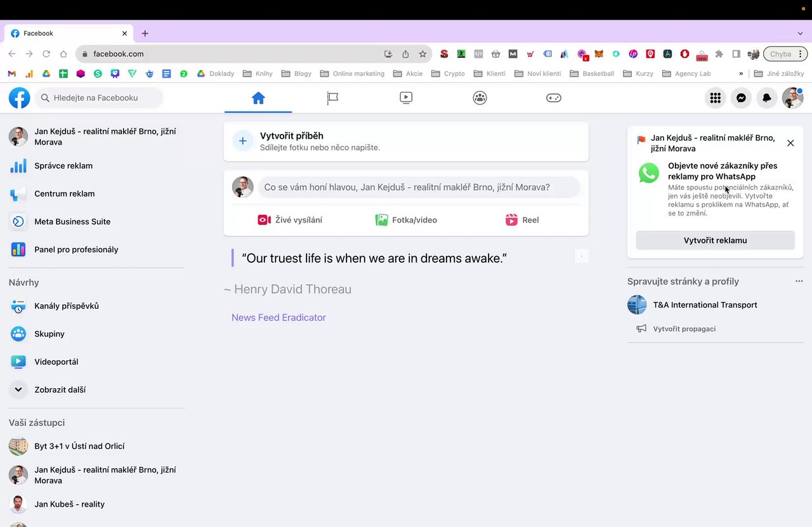Open the Menu grid icon
Viewport: 812px width, 527px height.
click(x=716, y=98)
